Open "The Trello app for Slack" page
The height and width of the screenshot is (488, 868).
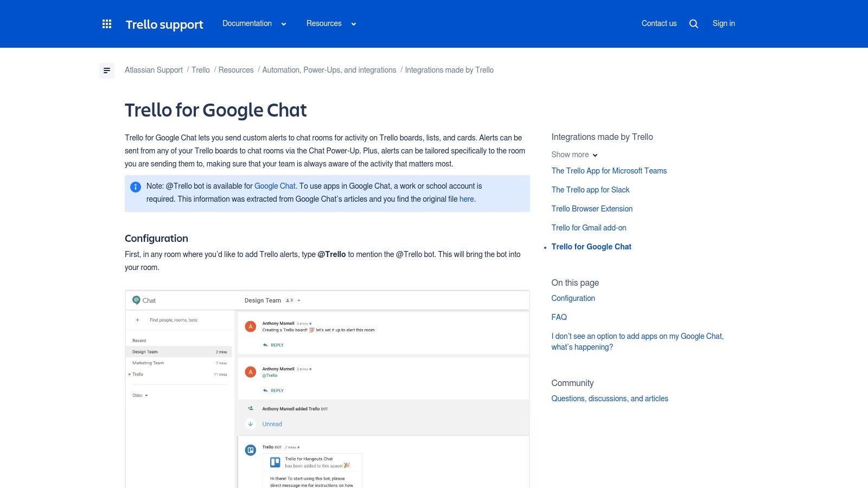click(x=590, y=190)
